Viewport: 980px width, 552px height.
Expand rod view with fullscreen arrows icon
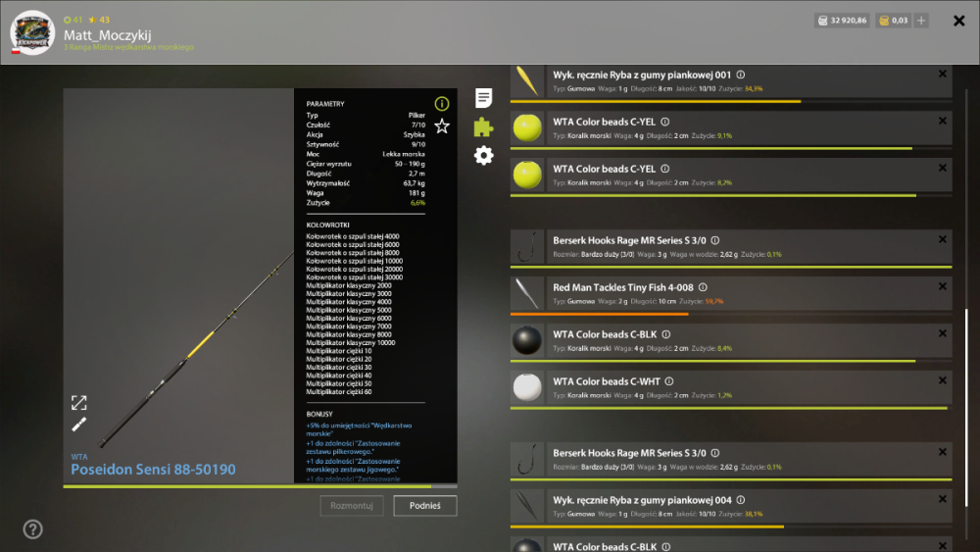pos(78,403)
